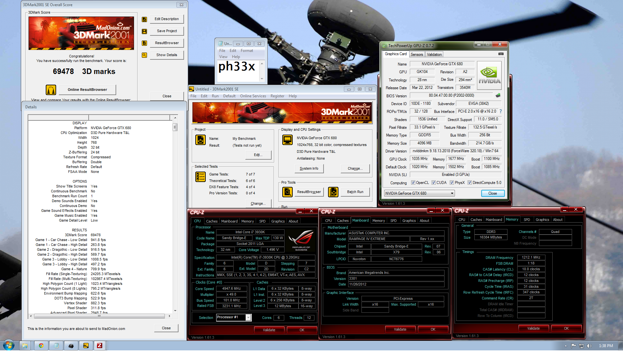The height and width of the screenshot is (364, 623).
Task: Open the File menu in 3DMark2001 SE
Action: coord(193,96)
